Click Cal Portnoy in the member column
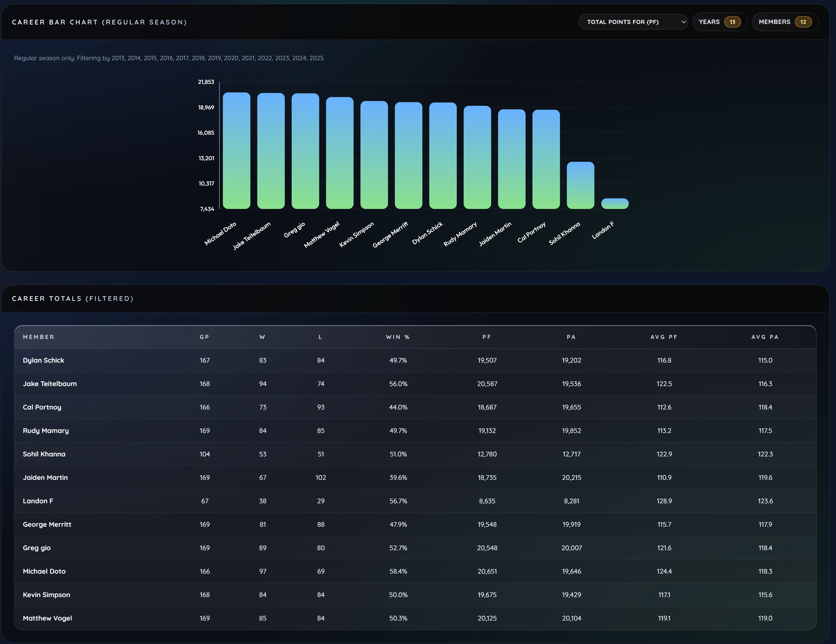Image resolution: width=836 pixels, height=644 pixels. (x=42, y=407)
